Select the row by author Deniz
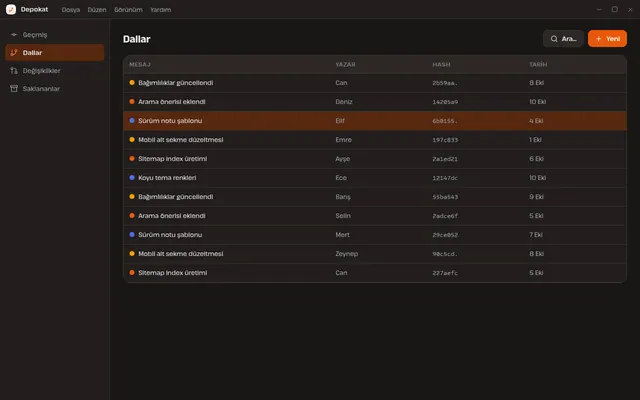640x400 pixels. coord(375,102)
